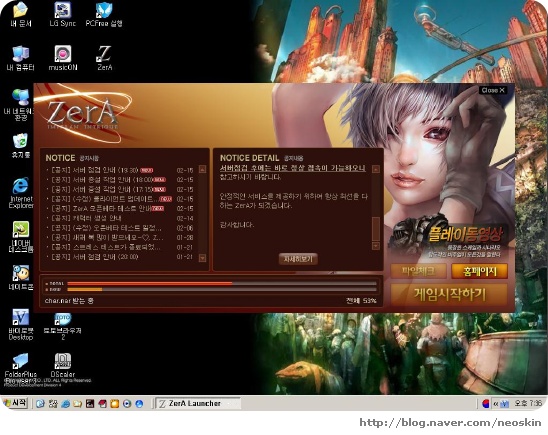Click the NOTICE list scroll down arrow
This screenshot has width=548, height=435.
(202, 258)
